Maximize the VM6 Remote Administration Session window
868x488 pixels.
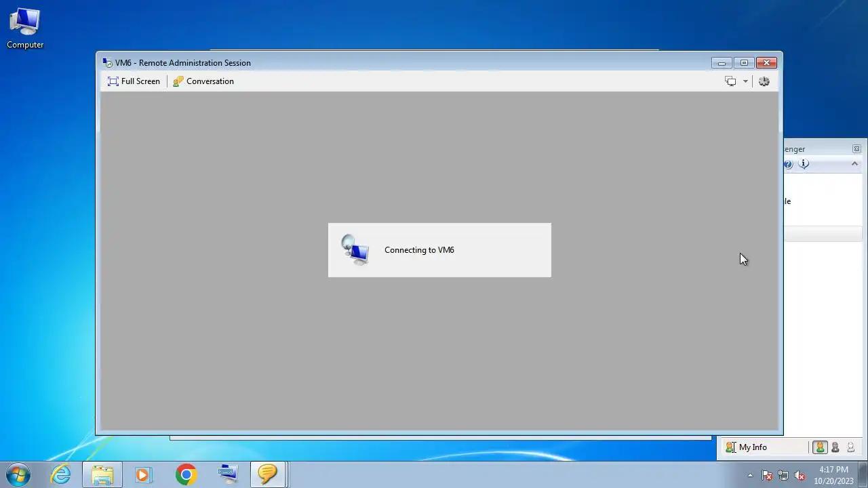coord(744,63)
